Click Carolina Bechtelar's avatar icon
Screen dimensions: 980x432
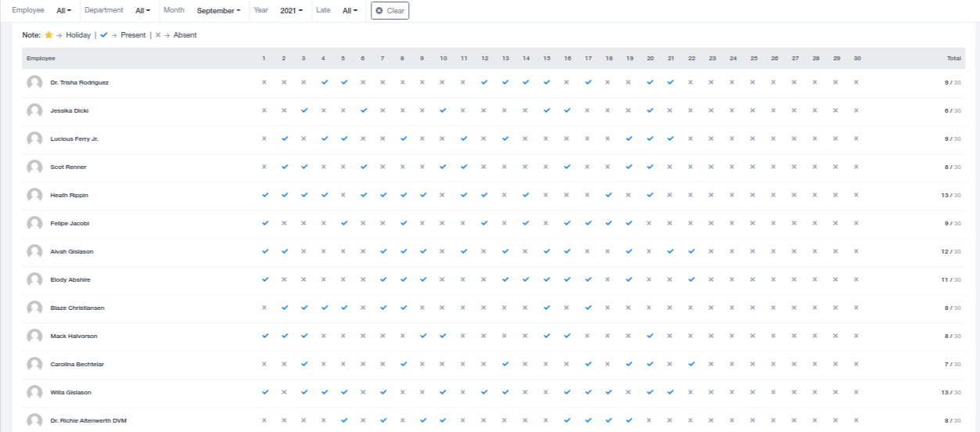click(x=34, y=365)
